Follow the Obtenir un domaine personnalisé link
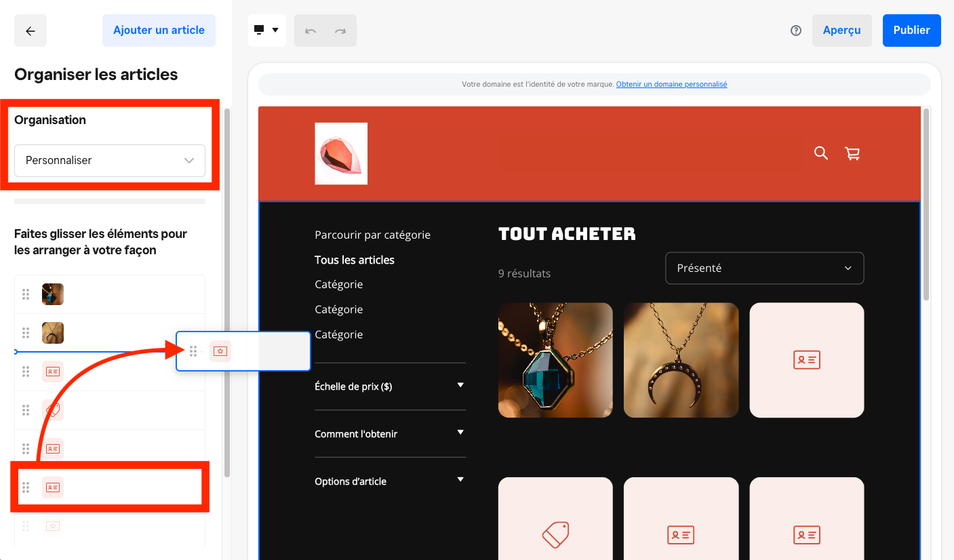 pos(671,85)
